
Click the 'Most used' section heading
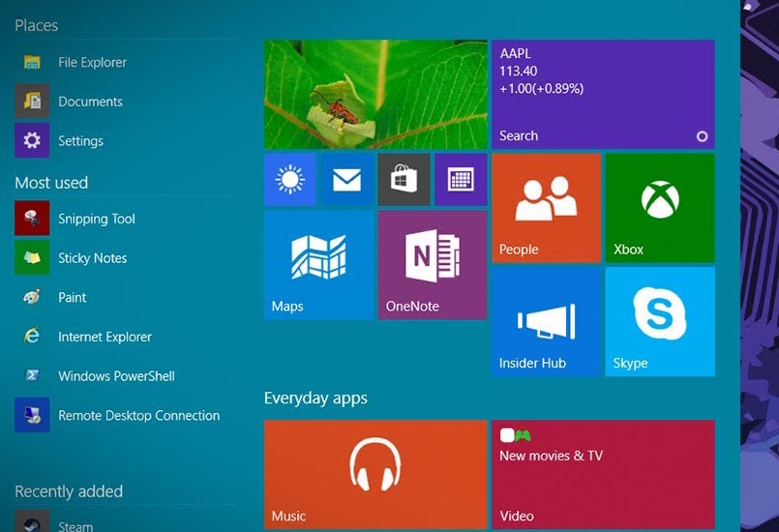pos(51,183)
